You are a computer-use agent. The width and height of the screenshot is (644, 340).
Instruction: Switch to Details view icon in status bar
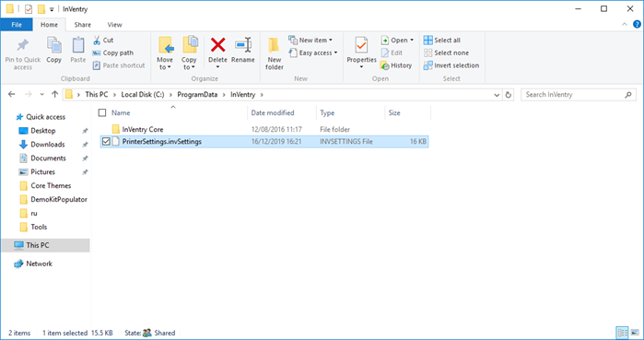(622, 333)
